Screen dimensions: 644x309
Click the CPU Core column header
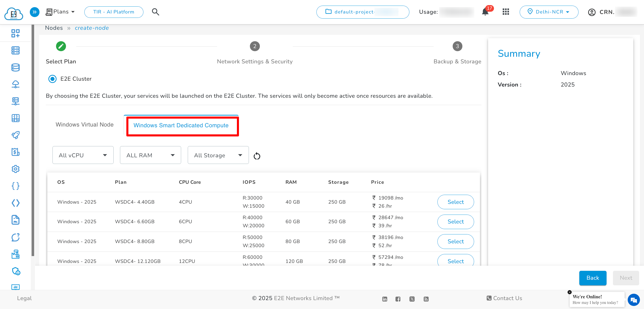[190, 182]
